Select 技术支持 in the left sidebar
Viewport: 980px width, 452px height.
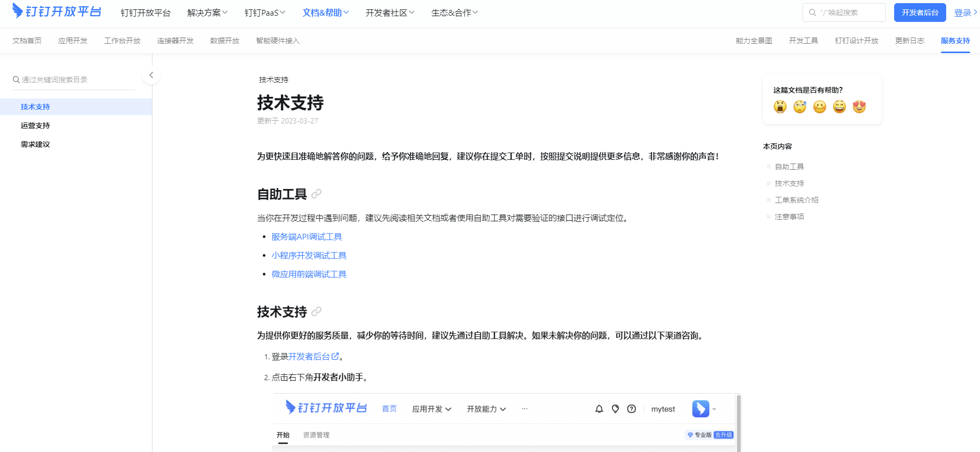pyautogui.click(x=76, y=107)
